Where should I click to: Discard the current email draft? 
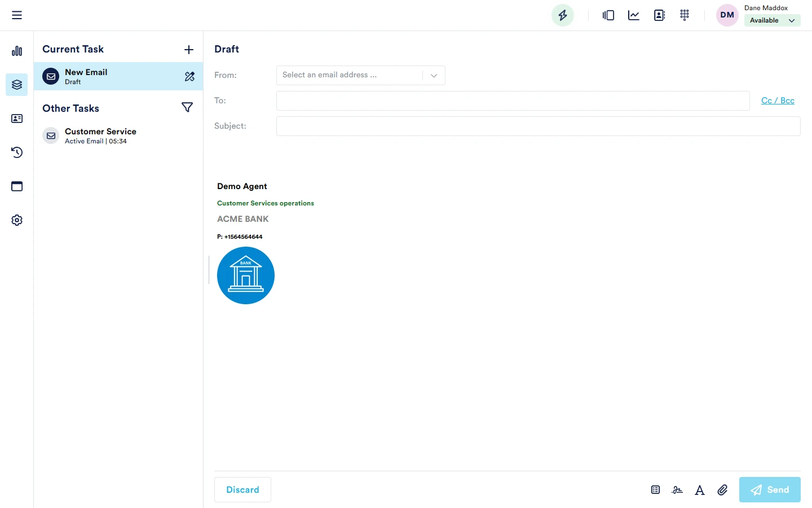pyautogui.click(x=242, y=489)
